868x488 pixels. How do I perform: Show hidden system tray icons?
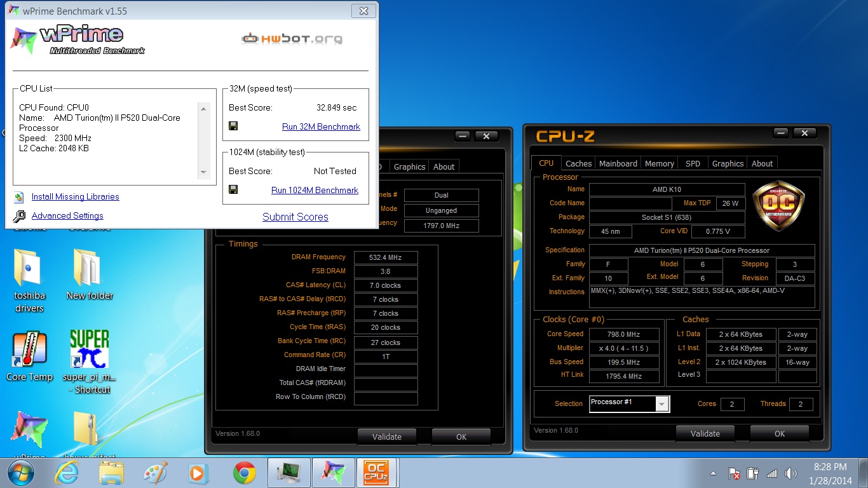click(x=714, y=473)
